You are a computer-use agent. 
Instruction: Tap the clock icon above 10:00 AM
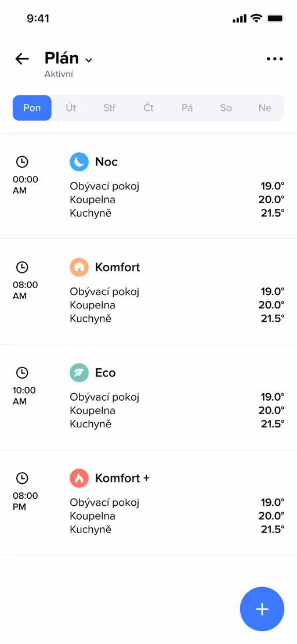point(22,373)
